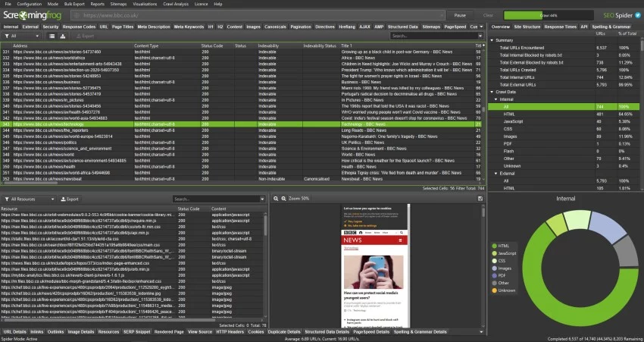Image resolution: width=644 pixels, height=342 pixels.
Task: Open the top search box options dropdown
Action: 480,36
